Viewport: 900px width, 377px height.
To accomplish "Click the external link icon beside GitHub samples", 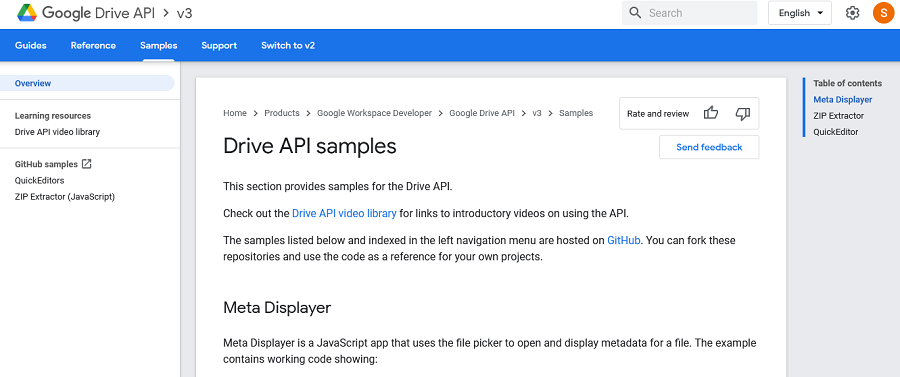I will click(87, 164).
